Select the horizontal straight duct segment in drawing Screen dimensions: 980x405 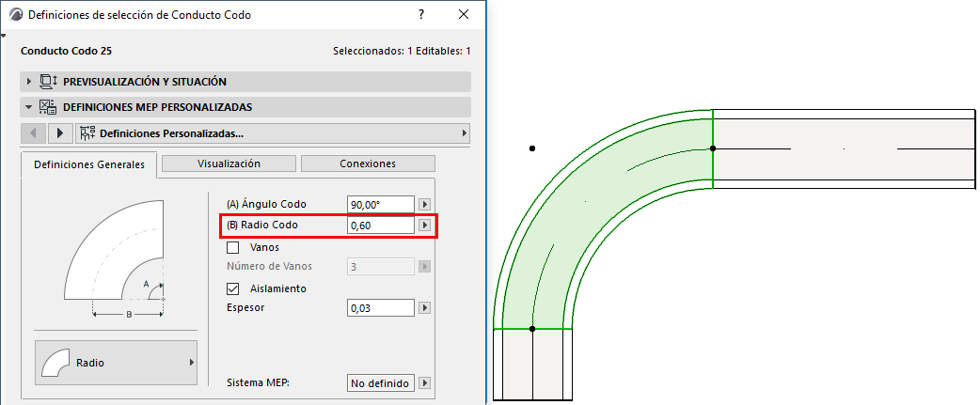844,148
